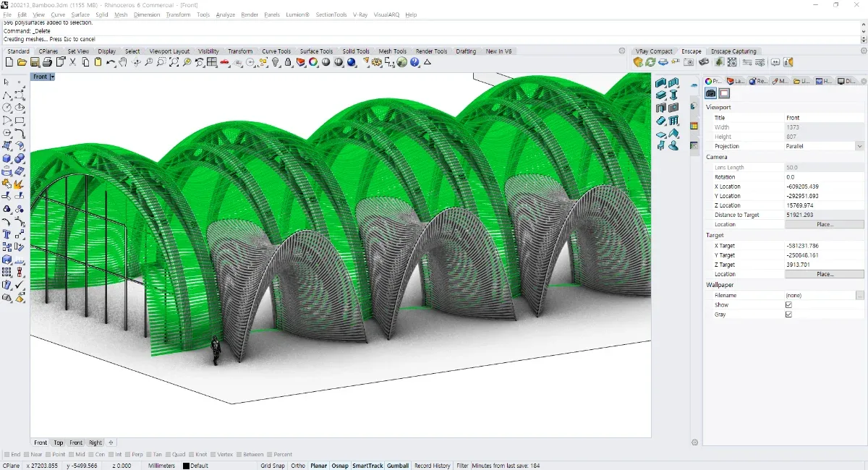Open the Front viewport title dropdown arrow
The width and height of the screenshot is (868, 470).
[x=52, y=77]
